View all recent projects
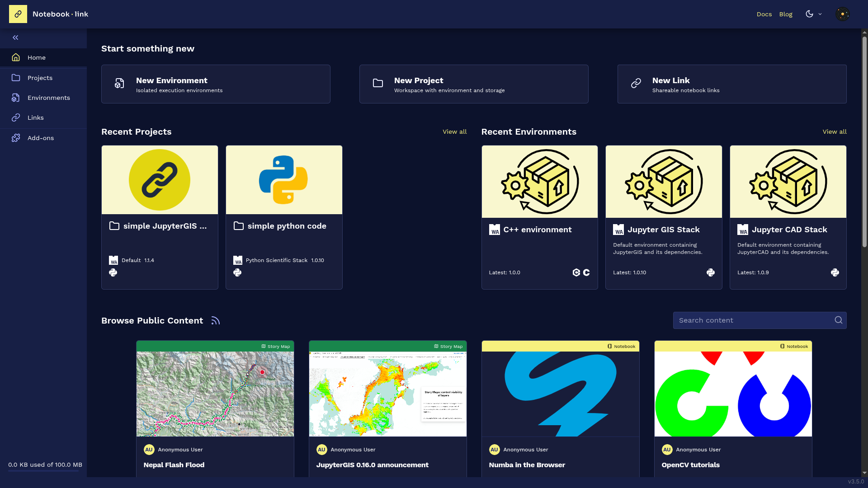The height and width of the screenshot is (488, 868). click(x=454, y=131)
